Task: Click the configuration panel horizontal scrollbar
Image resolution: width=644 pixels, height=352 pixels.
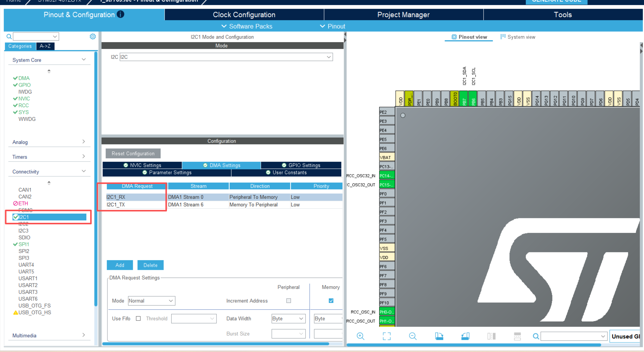Action: click(215, 343)
